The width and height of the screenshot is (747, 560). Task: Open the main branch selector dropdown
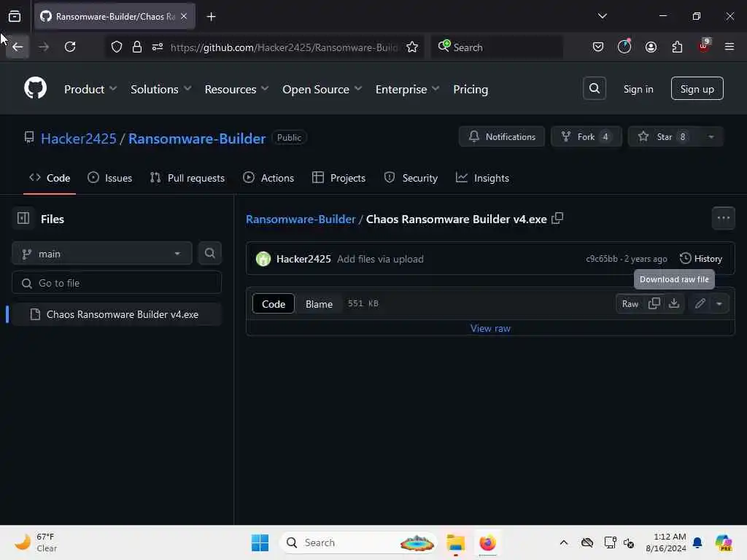102,253
